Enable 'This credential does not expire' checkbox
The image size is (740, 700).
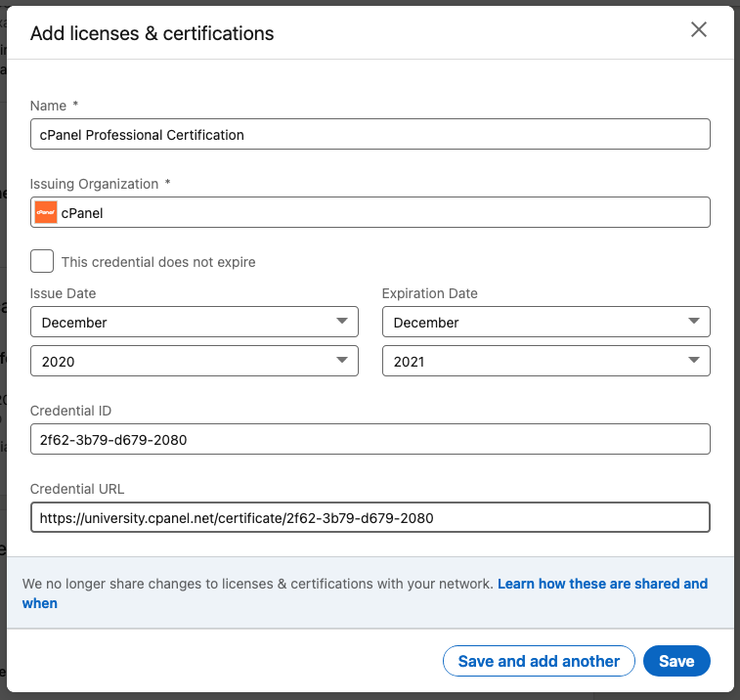pyautogui.click(x=42, y=262)
